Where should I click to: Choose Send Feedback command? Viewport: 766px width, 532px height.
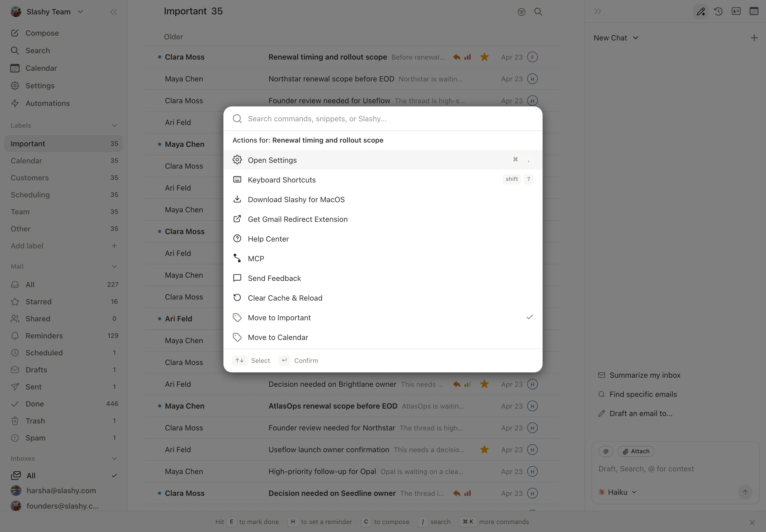coord(383,278)
